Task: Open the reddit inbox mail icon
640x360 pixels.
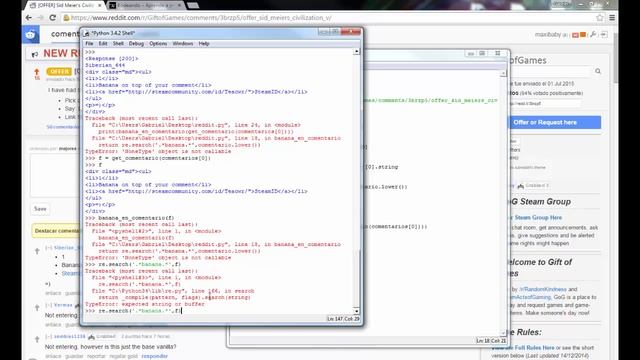Action: (x=575, y=35)
